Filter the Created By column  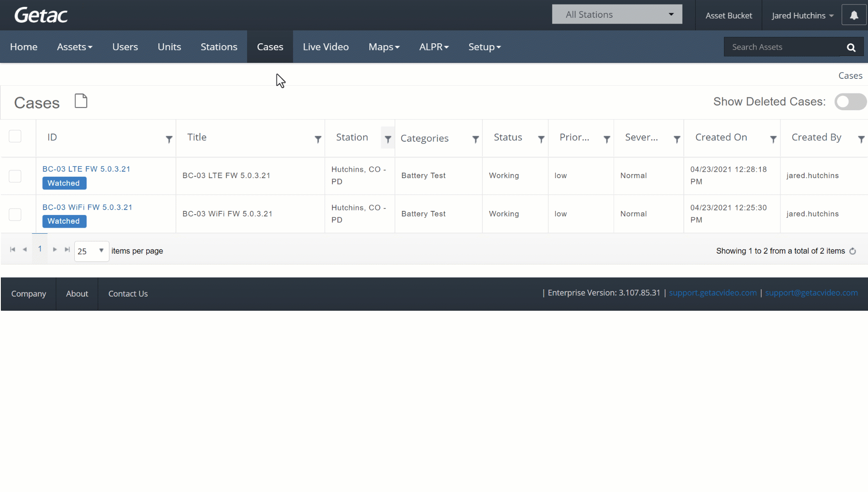pyautogui.click(x=861, y=139)
